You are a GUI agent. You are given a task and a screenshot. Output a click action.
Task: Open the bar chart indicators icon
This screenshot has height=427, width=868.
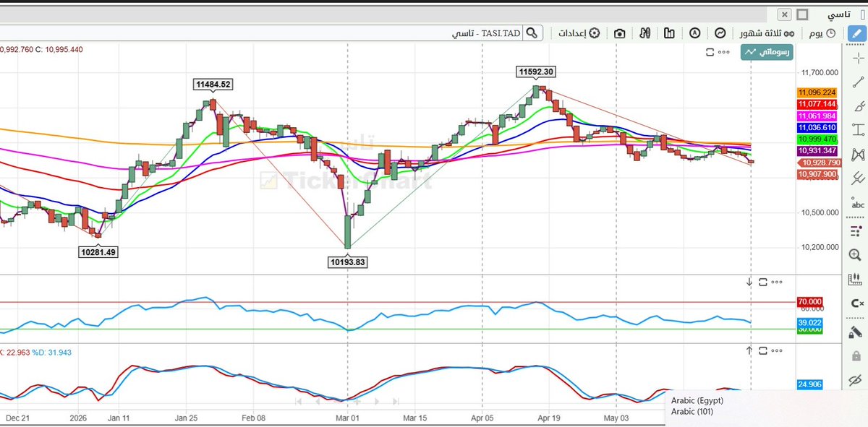pos(669,33)
